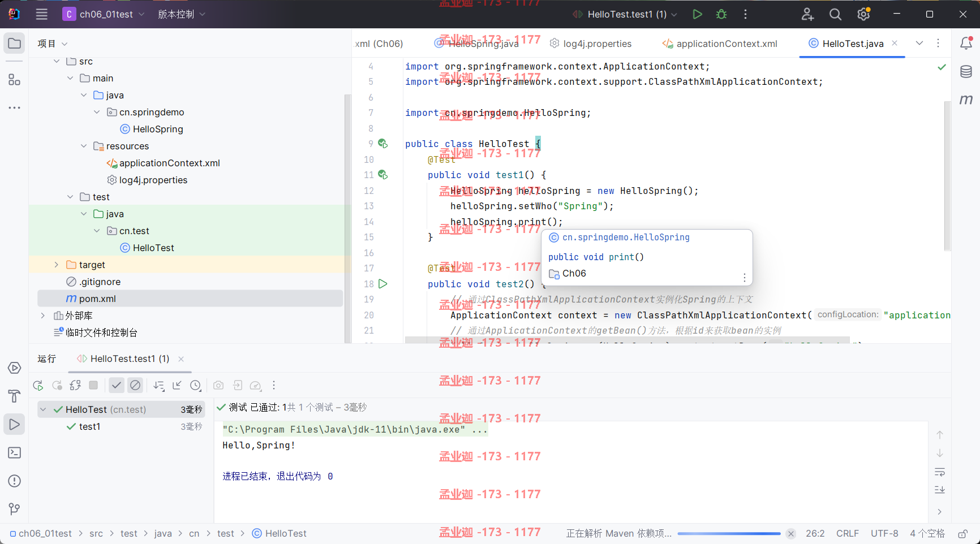Open the Maven tool window
This screenshot has width=980, height=544.
(966, 100)
